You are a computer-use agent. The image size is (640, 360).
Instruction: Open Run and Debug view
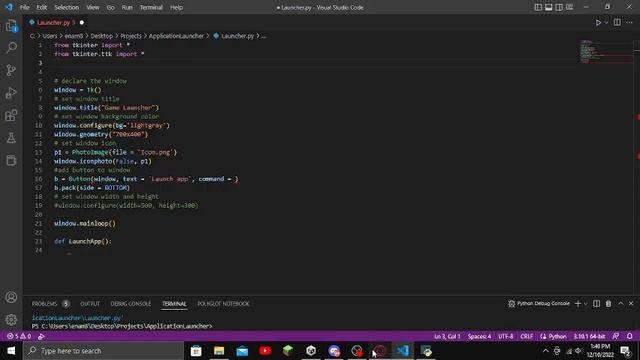click(11, 93)
